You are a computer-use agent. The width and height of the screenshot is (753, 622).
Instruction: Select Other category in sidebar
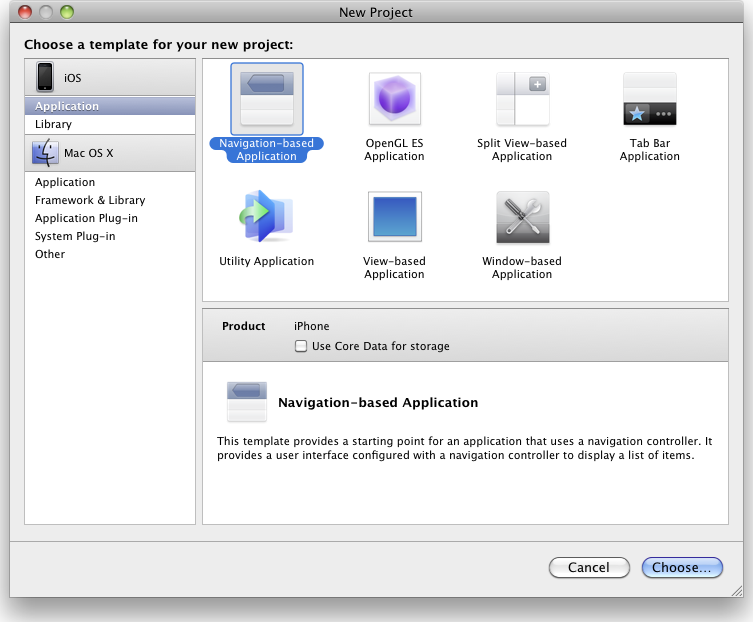pos(110,254)
